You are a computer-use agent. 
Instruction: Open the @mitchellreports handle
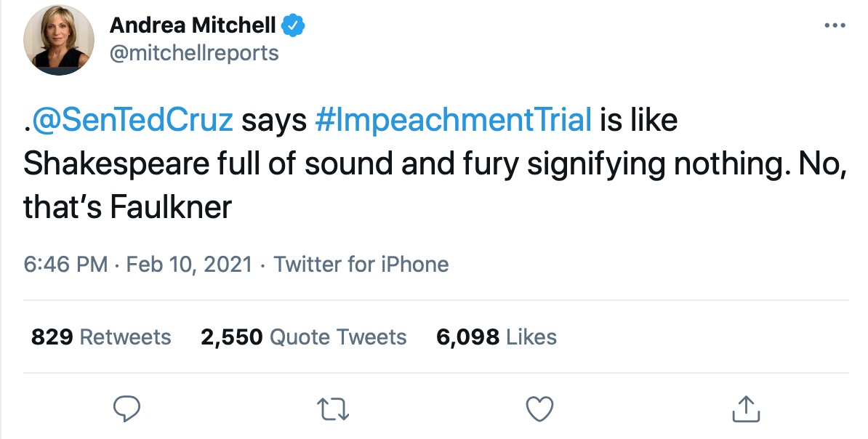[194, 53]
